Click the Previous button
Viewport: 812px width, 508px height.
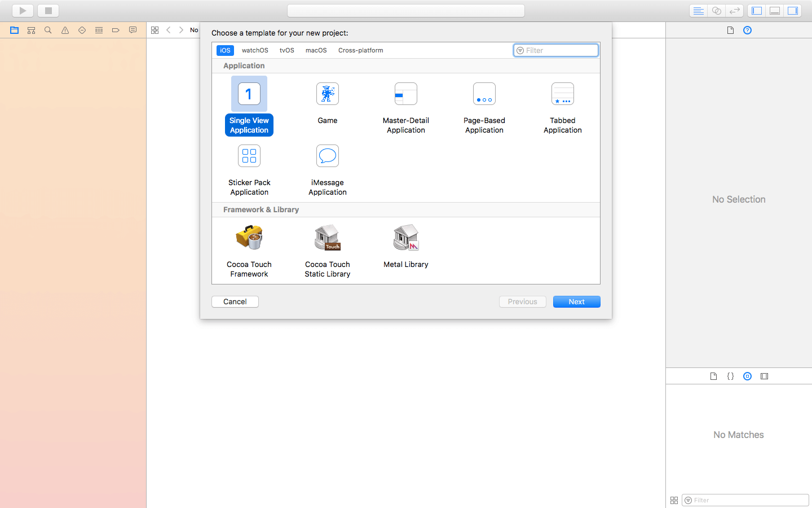(523, 302)
